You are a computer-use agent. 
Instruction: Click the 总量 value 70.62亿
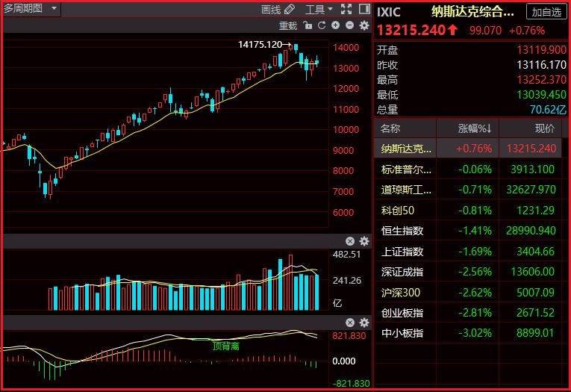coord(548,109)
